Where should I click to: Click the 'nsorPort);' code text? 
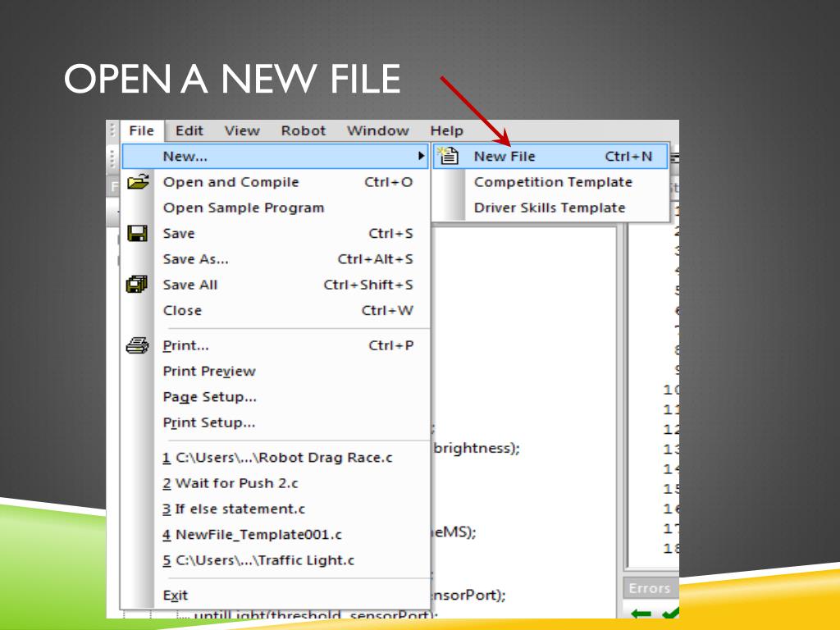pos(468,596)
